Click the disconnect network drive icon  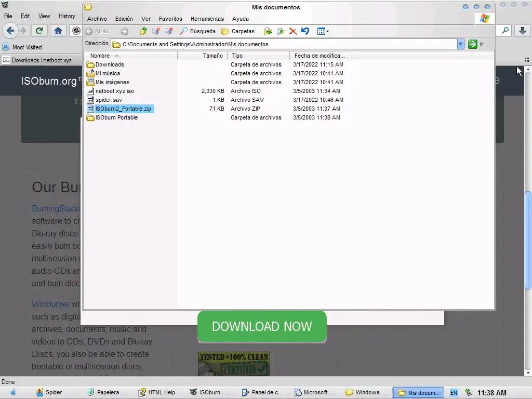click(x=169, y=31)
